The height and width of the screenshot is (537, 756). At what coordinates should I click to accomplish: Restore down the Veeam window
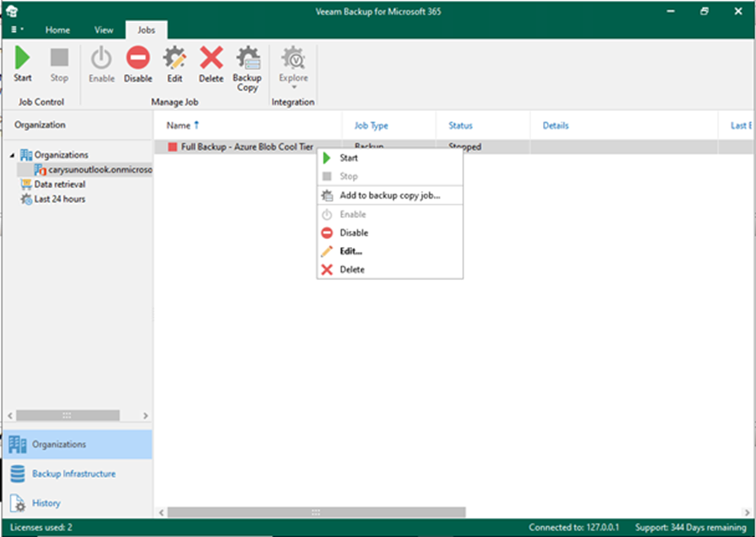pos(704,11)
